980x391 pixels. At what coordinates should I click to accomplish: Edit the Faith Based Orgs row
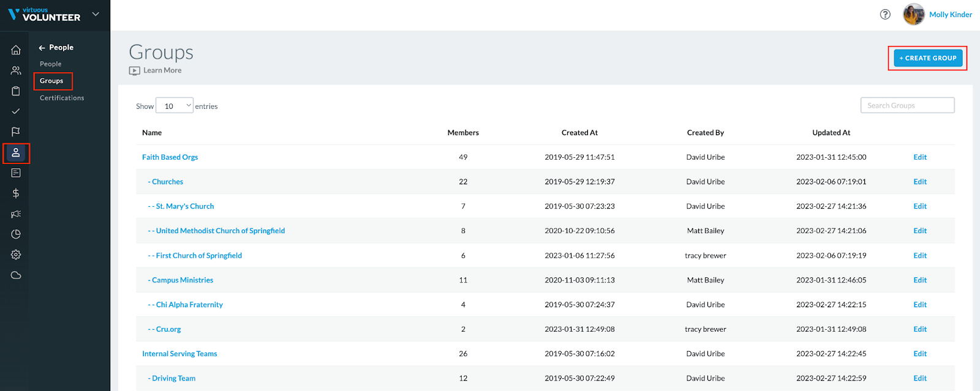click(x=920, y=157)
